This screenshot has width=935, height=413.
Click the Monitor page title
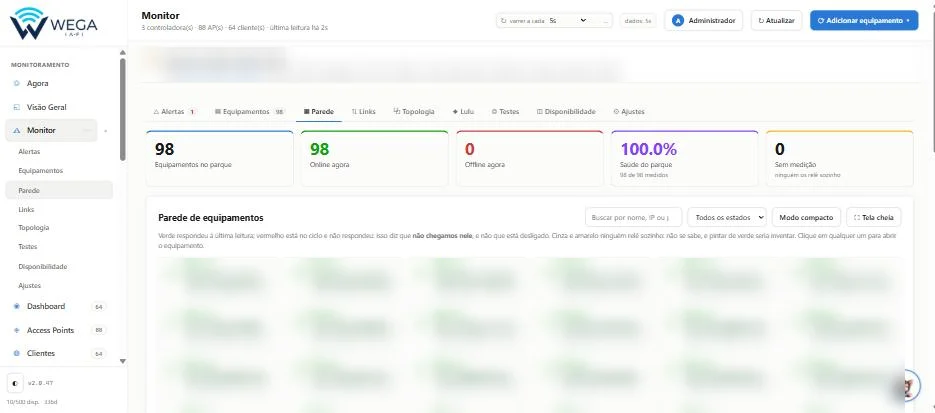coord(160,15)
